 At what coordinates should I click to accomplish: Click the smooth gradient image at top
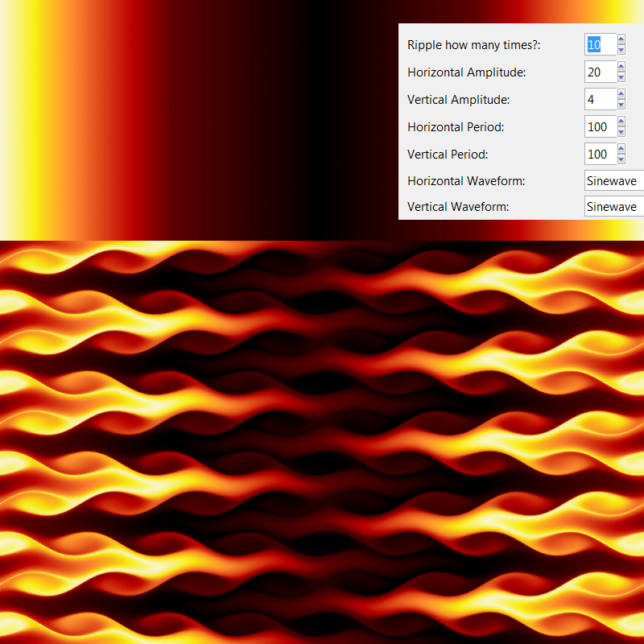coord(197,120)
